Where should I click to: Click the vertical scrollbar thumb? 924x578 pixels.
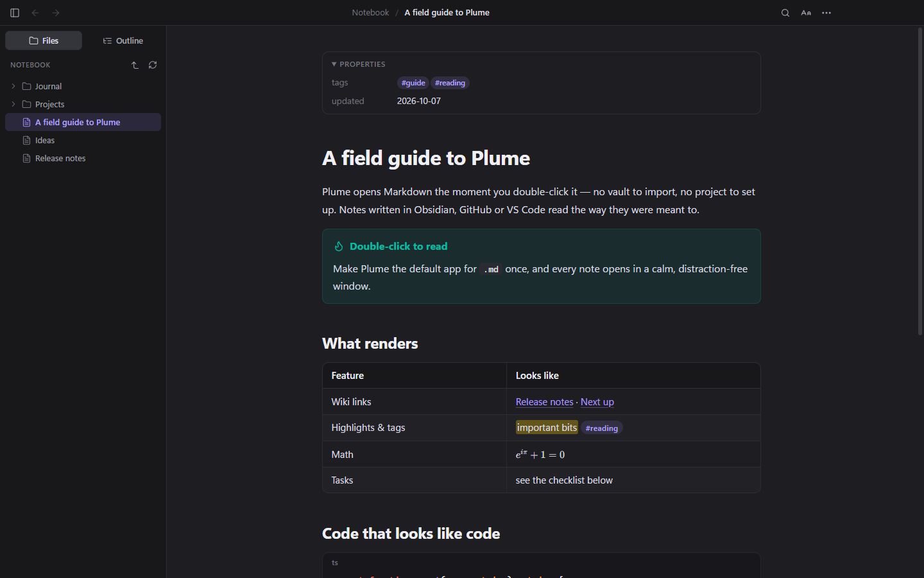click(920, 181)
